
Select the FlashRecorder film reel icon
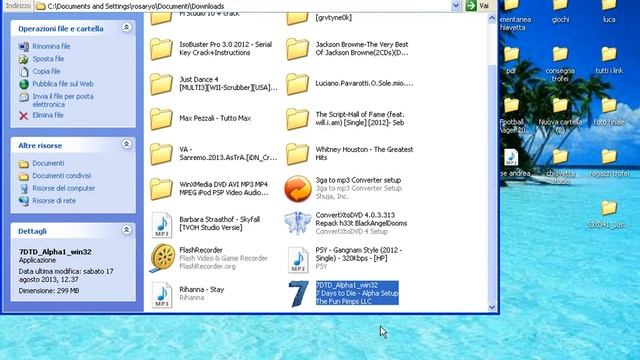(162, 258)
